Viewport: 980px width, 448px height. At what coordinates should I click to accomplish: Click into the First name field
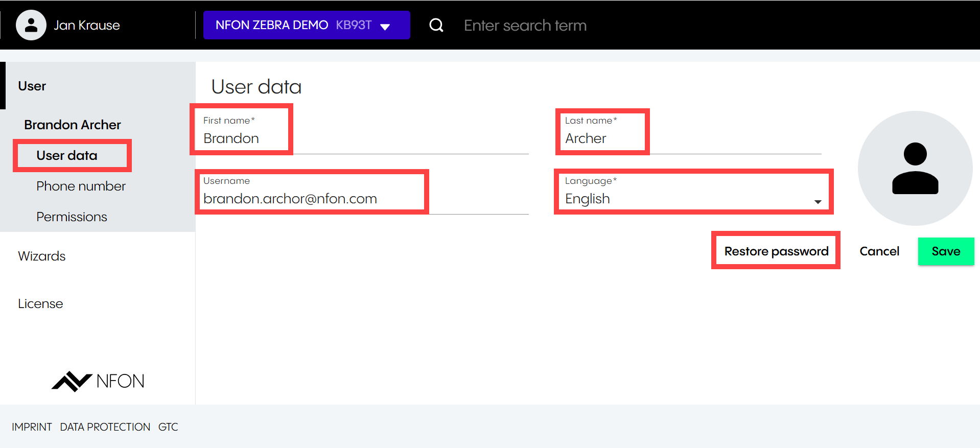[x=358, y=138]
